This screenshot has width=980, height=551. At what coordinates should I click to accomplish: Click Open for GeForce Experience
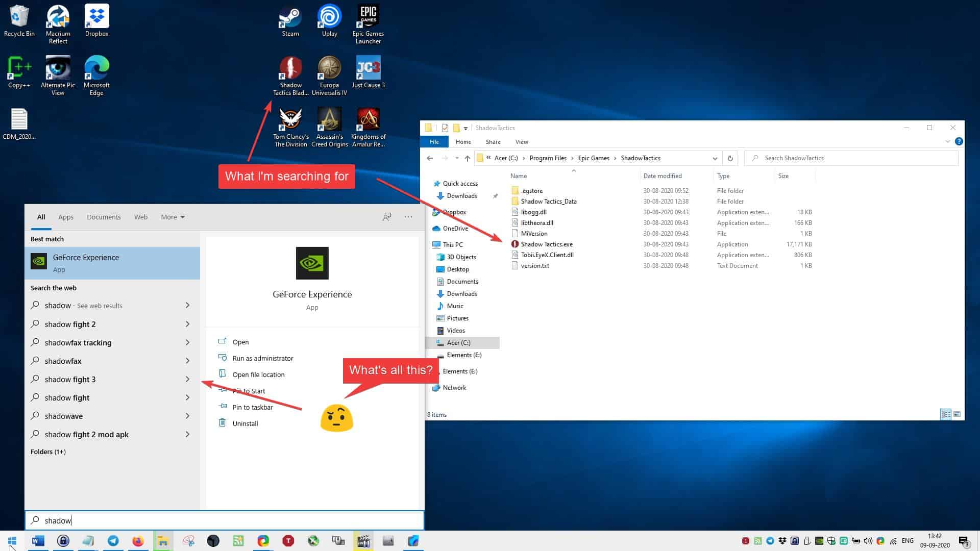(240, 342)
